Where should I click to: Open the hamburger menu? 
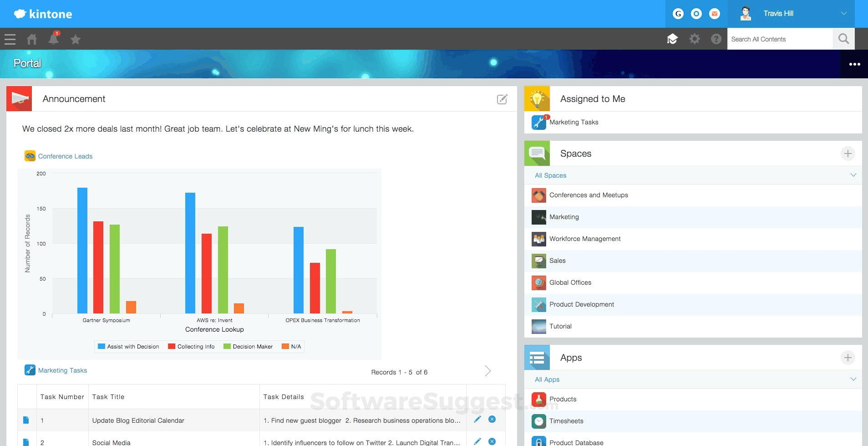click(x=10, y=39)
